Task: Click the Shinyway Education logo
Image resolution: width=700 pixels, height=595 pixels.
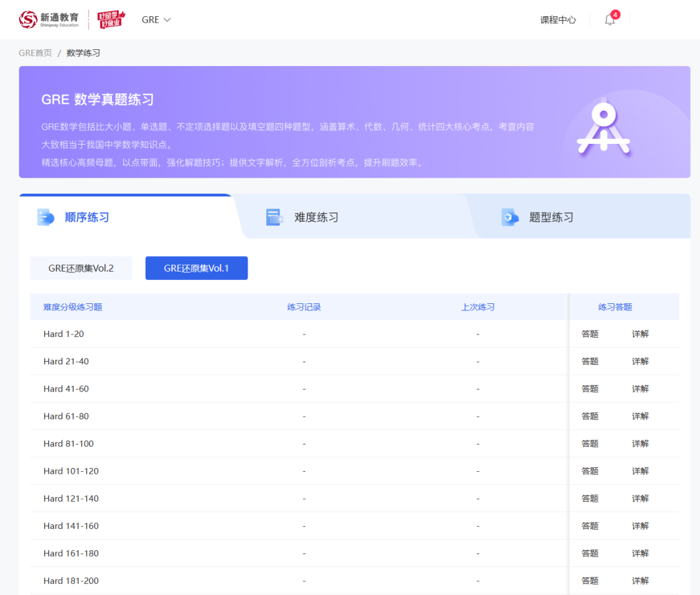Action: click(x=49, y=19)
